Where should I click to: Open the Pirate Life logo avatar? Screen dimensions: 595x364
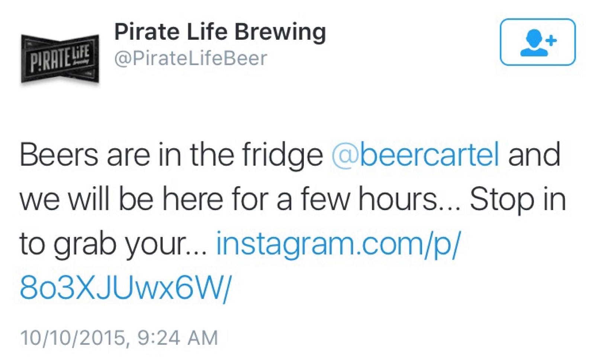(x=60, y=58)
